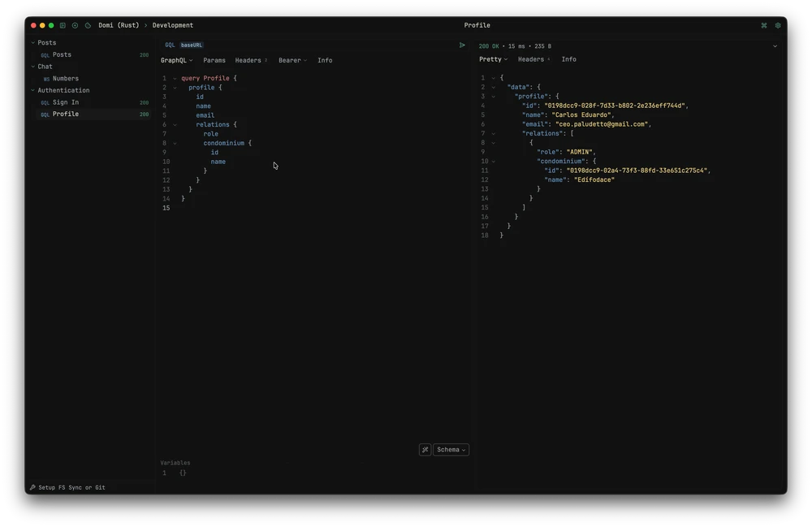812x527 pixels.
Task: Switch to the request Headers tab
Action: [251, 61]
